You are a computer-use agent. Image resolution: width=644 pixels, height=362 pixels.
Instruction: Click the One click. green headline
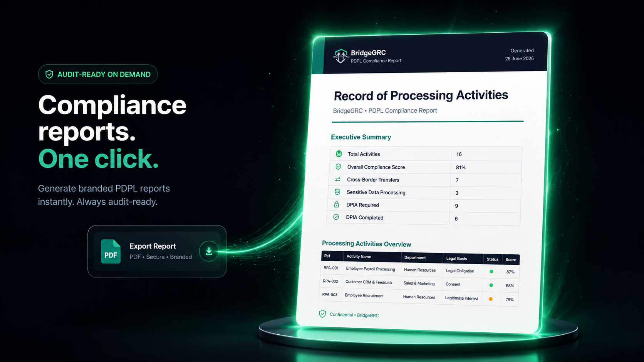[x=99, y=159]
